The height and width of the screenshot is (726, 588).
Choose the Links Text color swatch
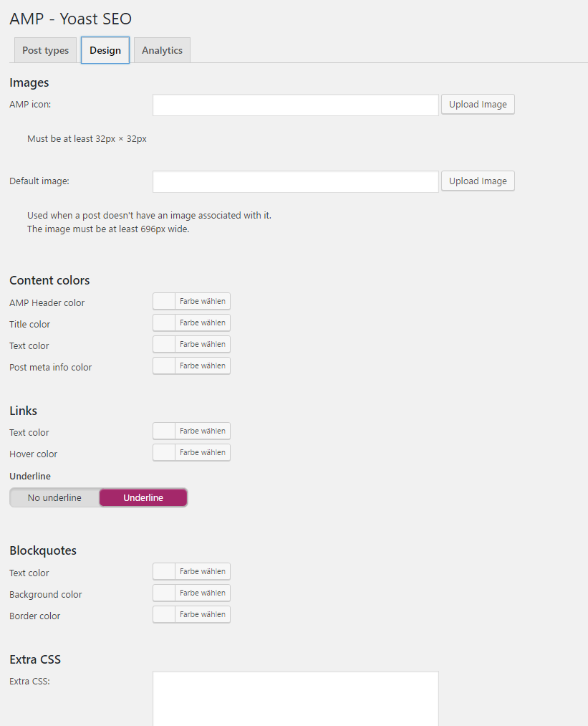165,431
